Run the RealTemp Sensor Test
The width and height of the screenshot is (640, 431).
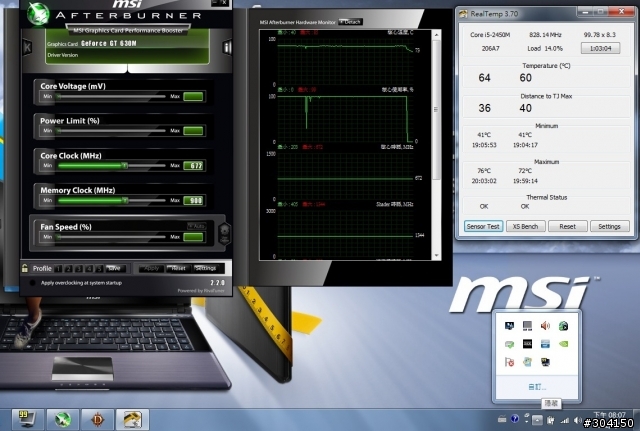click(483, 226)
